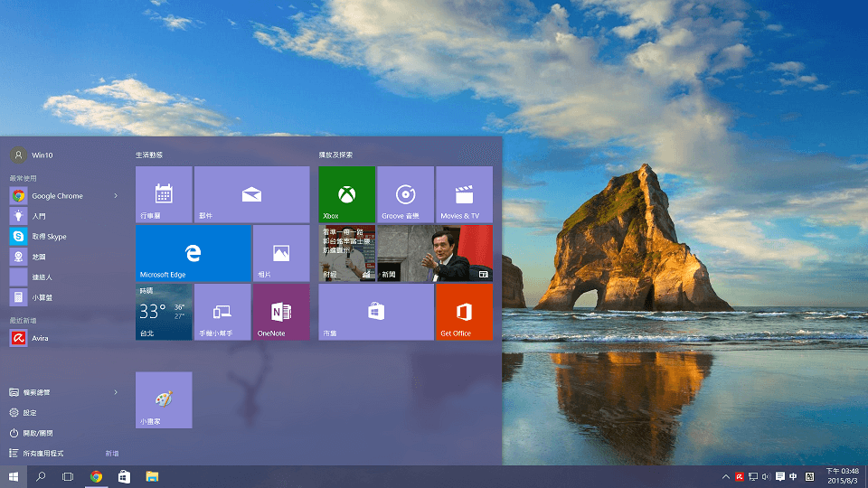Screen dimensions: 868x488
Task: Show hidden system tray icons
Action: tap(726, 476)
